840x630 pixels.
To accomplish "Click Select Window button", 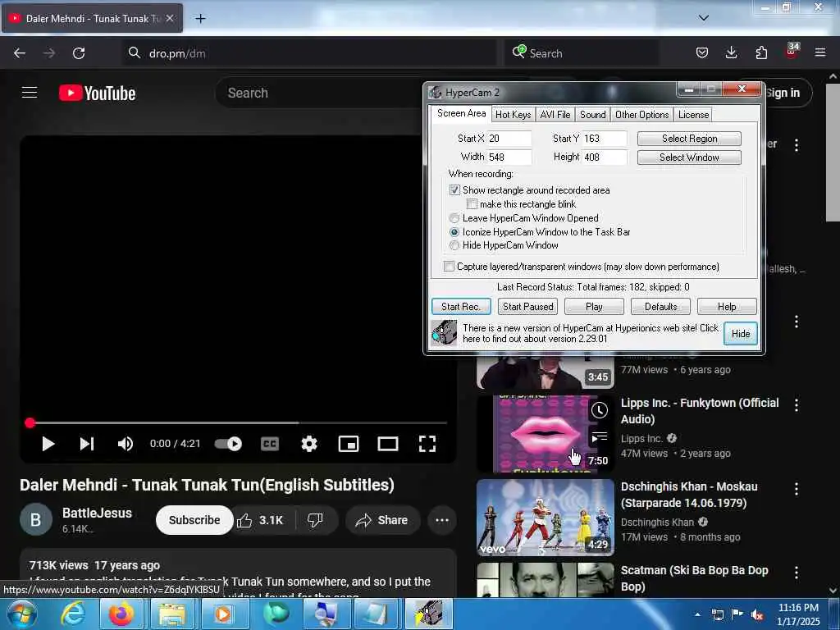I will (689, 157).
